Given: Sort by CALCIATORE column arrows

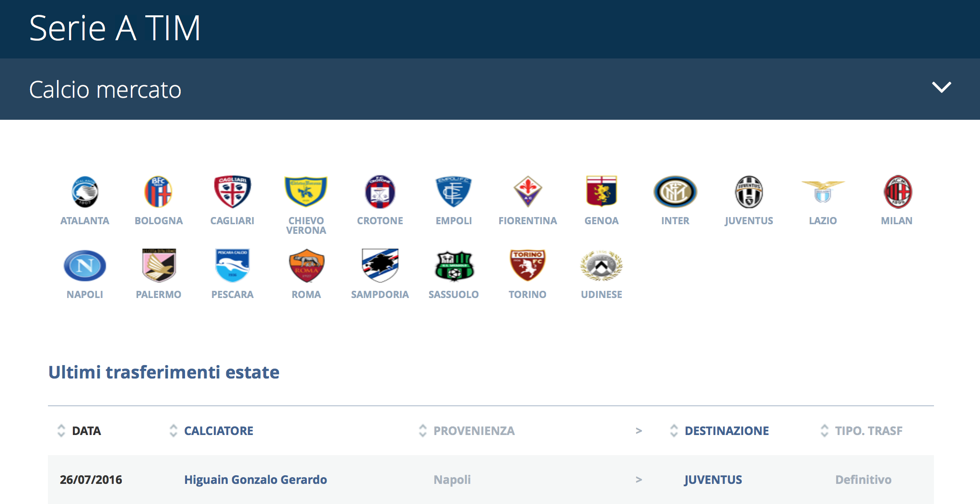Looking at the screenshot, I should 173,431.
